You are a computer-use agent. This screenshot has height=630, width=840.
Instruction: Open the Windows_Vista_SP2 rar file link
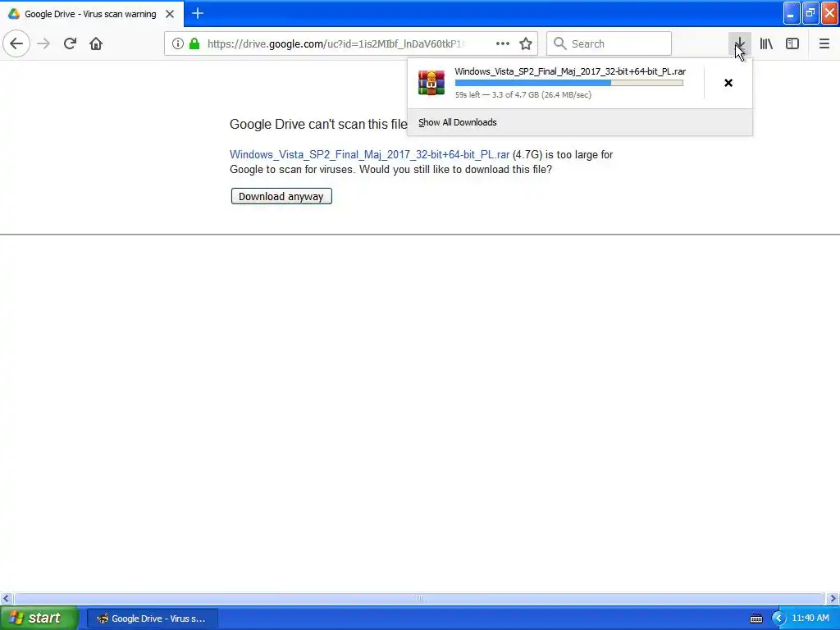[369, 155]
